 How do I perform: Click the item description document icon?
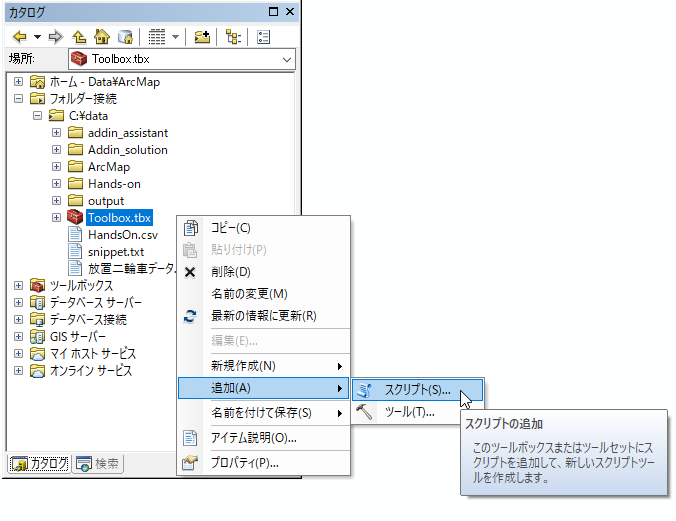tap(190, 438)
